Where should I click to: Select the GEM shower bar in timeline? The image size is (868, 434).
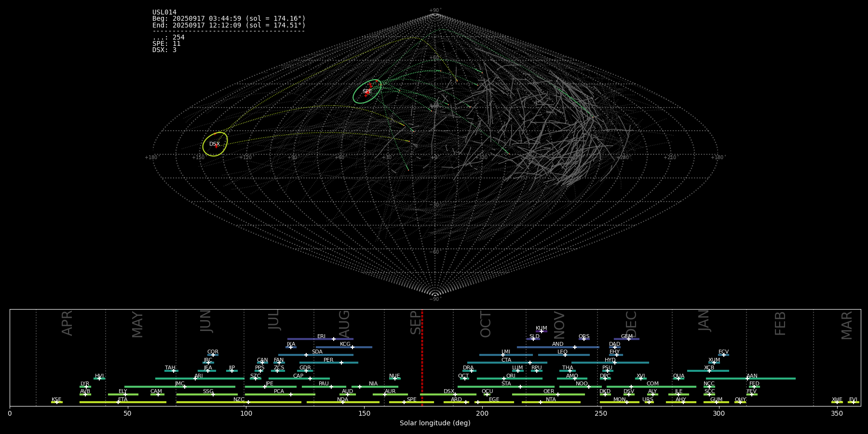(x=626, y=339)
